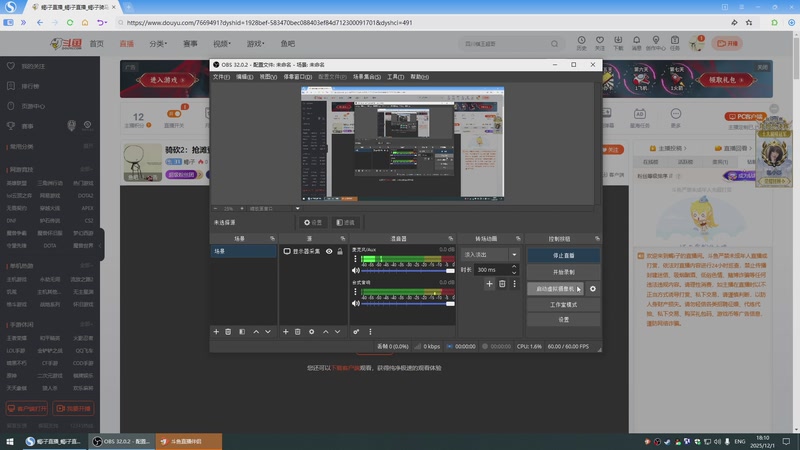The height and width of the screenshot is (450, 800).
Task: Expand 视频 dropdown in Douyu nav
Action: pyautogui.click(x=222, y=44)
